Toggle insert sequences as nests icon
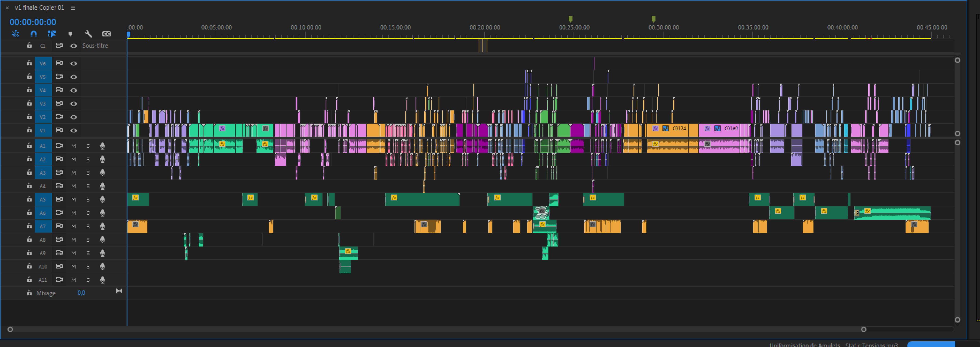Image resolution: width=980 pixels, height=347 pixels. (x=15, y=34)
